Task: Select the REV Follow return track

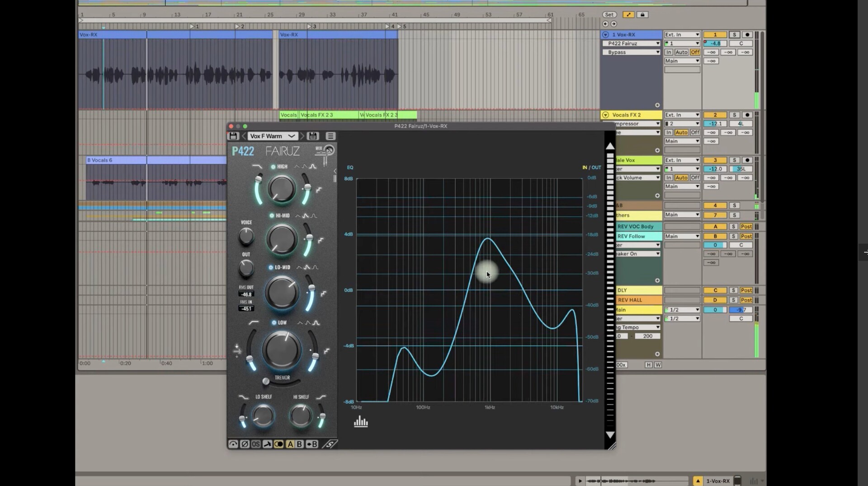Action: [639, 236]
